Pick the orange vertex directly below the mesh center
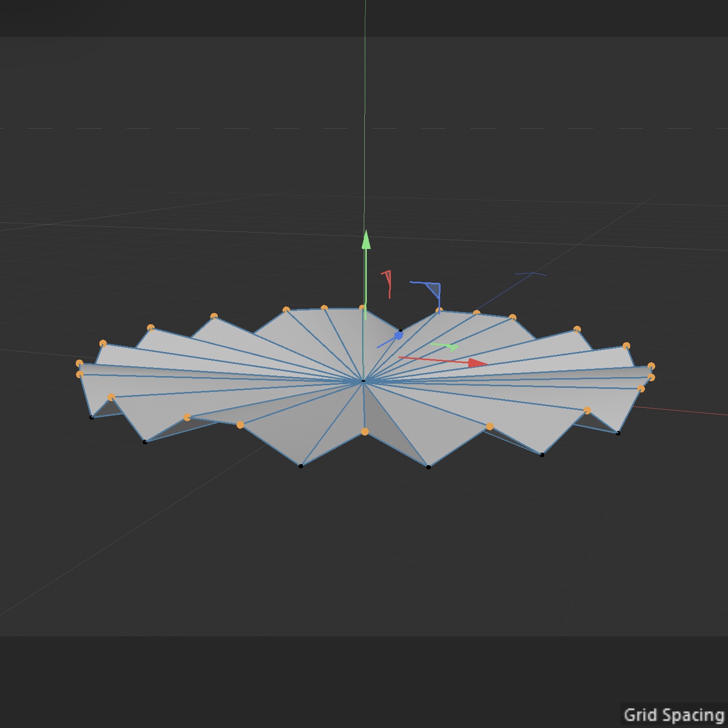728x728 pixels. [x=365, y=432]
